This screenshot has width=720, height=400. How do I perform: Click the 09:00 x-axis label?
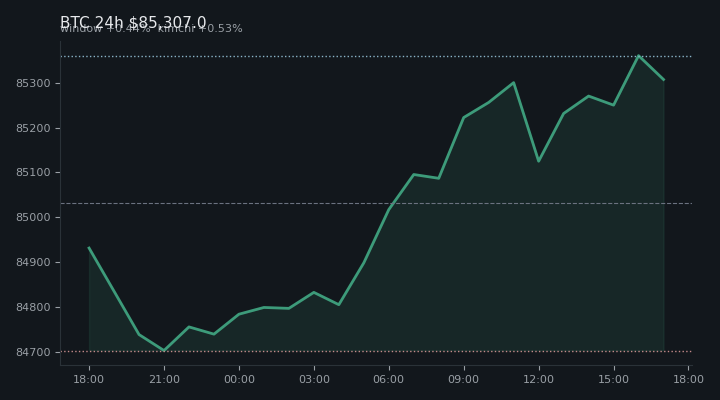(464, 379)
